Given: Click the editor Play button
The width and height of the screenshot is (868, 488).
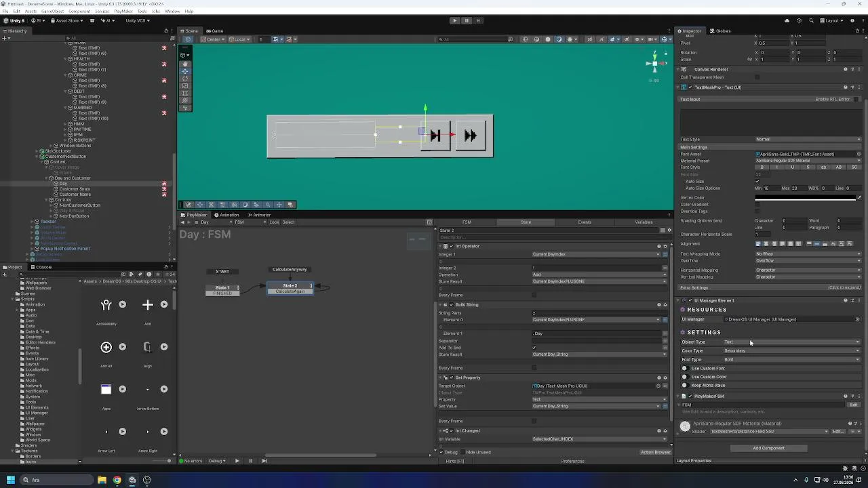Looking at the screenshot, I should pyautogui.click(x=454, y=20).
